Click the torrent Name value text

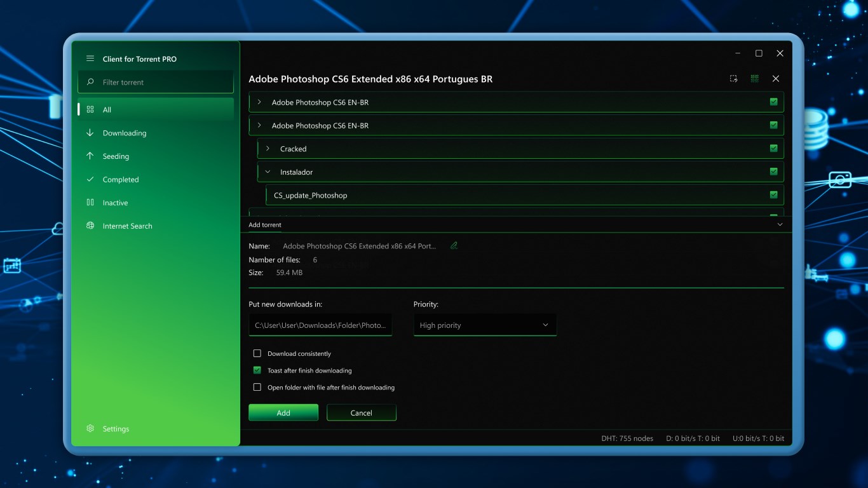(x=360, y=246)
